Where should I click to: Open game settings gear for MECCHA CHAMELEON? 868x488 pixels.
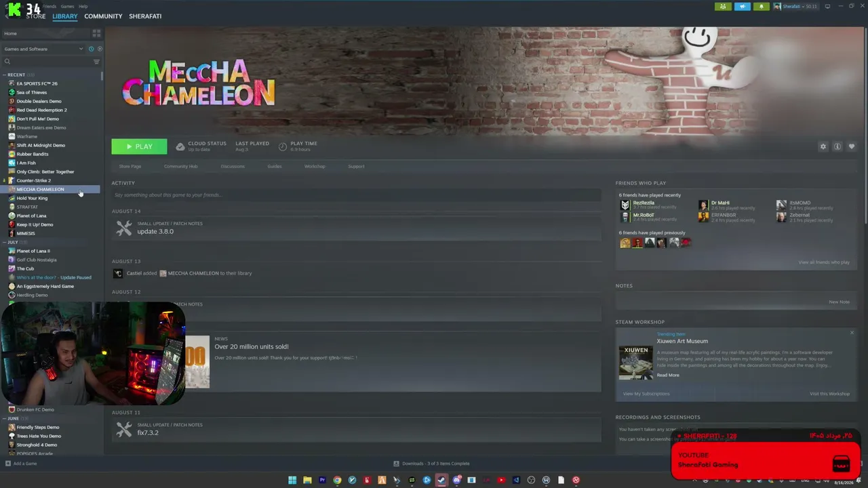point(823,146)
